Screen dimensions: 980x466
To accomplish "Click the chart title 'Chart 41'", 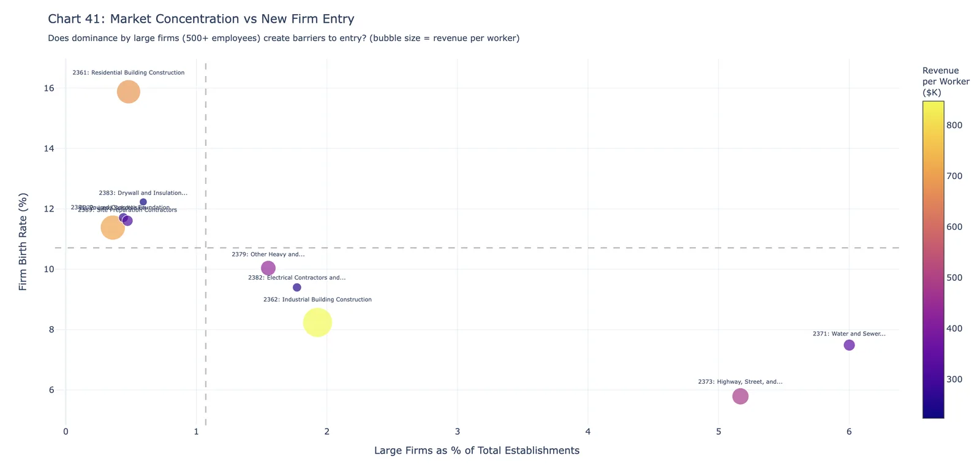I will click(201, 19).
